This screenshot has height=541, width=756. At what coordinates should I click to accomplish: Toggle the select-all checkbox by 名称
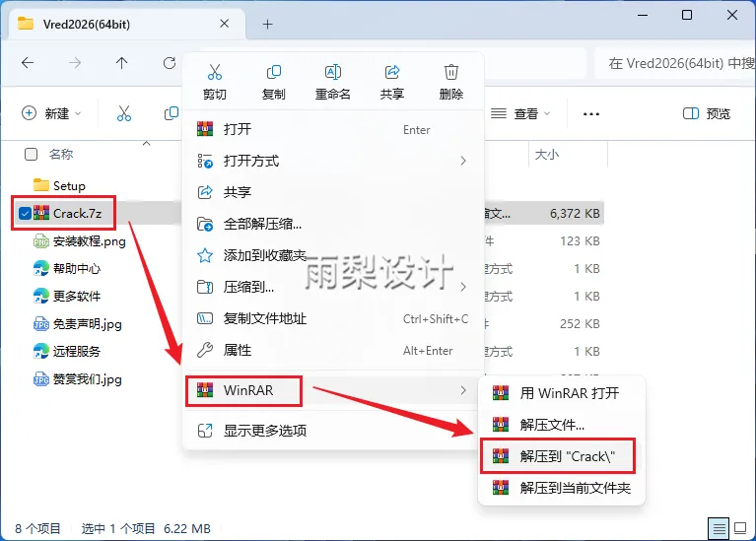31,155
